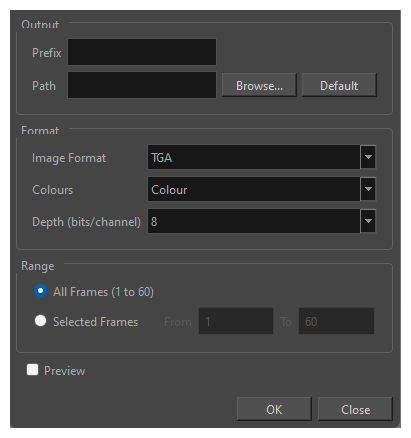The image size is (411, 438).
Task: Click the Default path button
Action: pos(339,85)
